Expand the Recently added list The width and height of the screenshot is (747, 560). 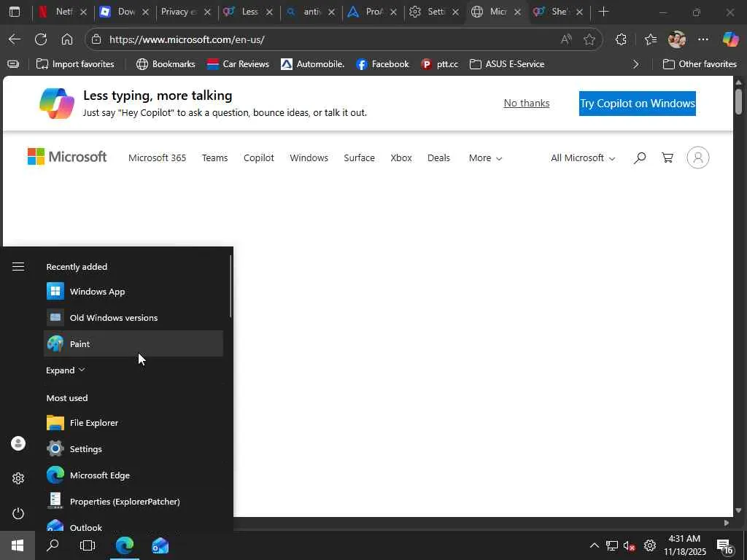click(x=65, y=370)
